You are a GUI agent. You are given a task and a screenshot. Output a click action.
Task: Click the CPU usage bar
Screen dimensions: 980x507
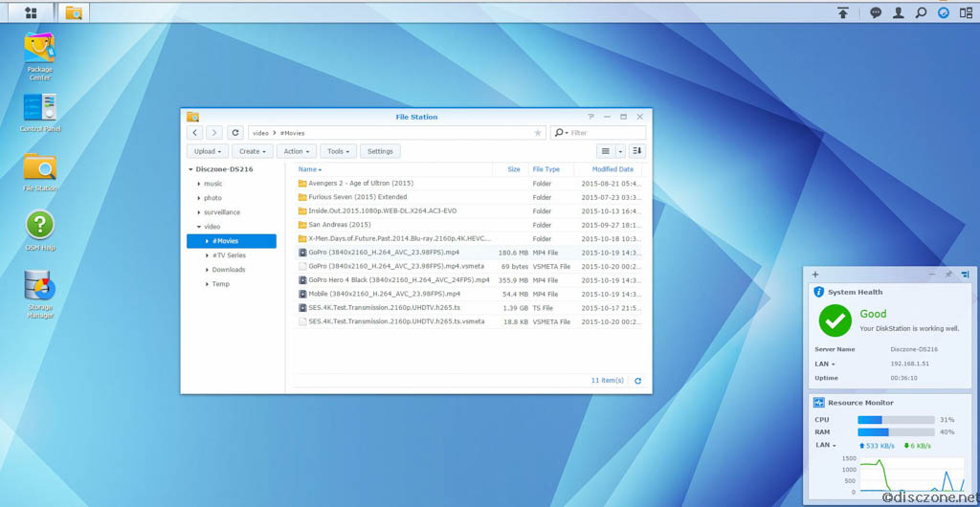click(x=896, y=420)
